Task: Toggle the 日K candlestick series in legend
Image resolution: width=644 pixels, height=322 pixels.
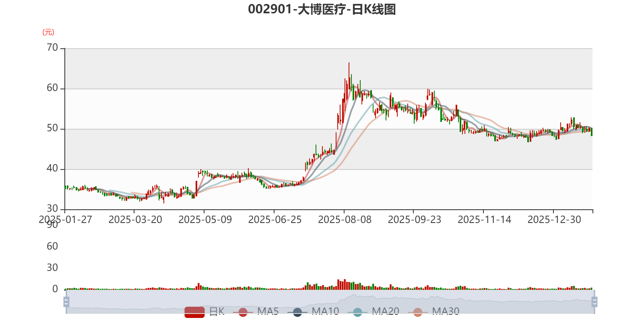Action: tap(204, 312)
